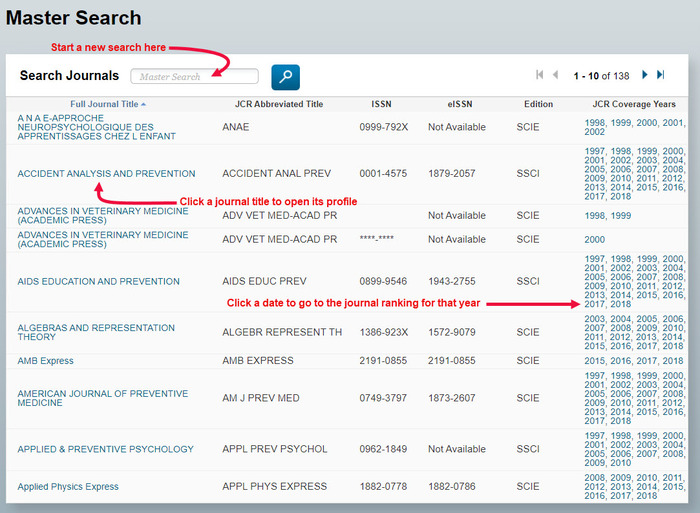Go to the first results page
The height and width of the screenshot is (513, 700).
tap(540, 75)
